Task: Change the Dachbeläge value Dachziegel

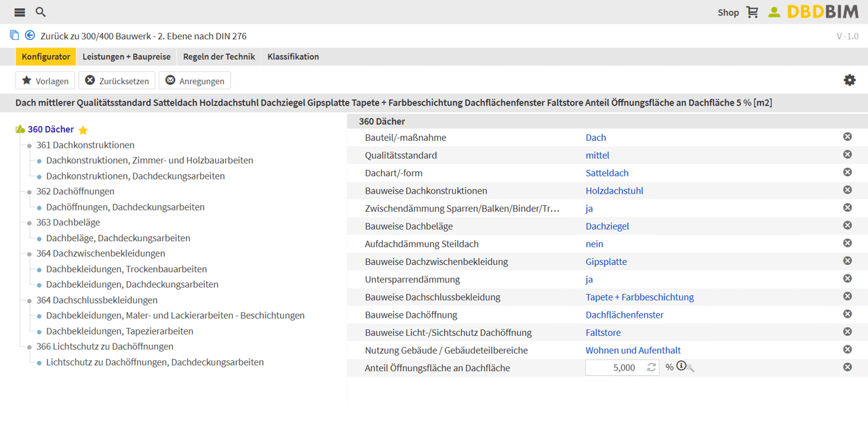Action: click(608, 226)
